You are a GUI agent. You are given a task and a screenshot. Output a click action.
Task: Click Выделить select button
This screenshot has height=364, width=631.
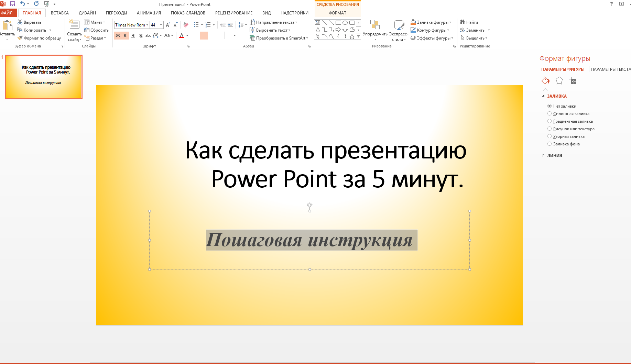[474, 38]
